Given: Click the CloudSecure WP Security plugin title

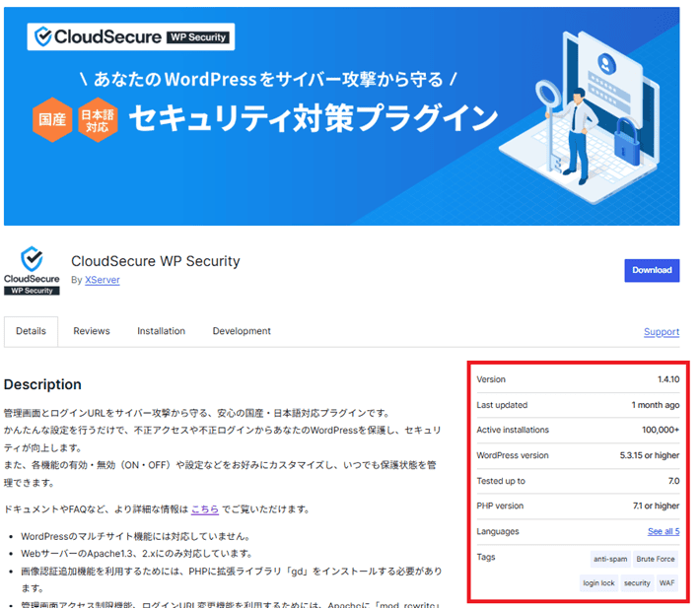Looking at the screenshot, I should click(156, 261).
